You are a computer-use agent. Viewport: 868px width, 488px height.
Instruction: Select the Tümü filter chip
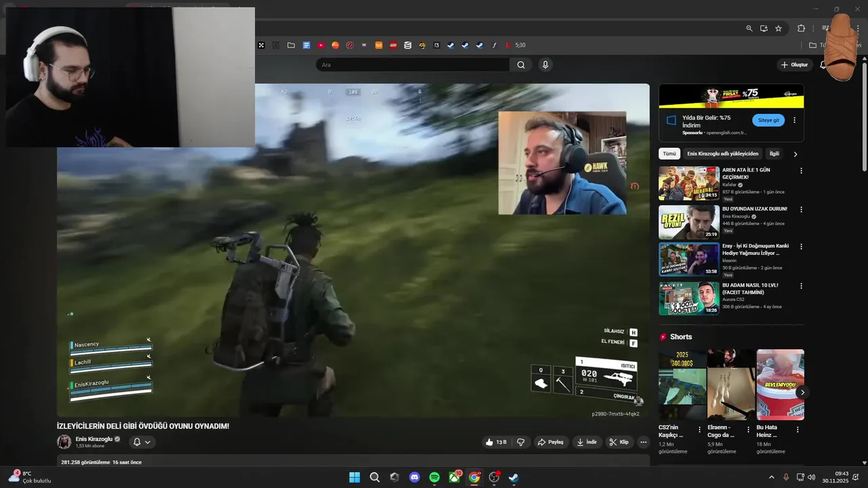tap(669, 154)
